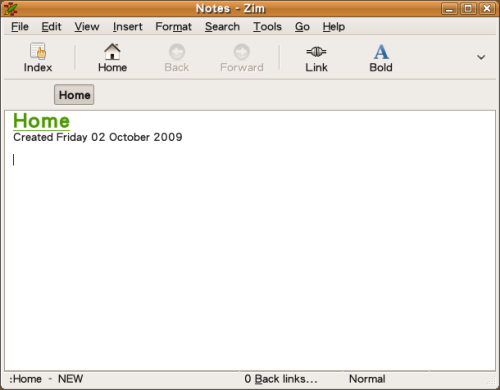Click the Zim application icon in title bar
500x390 pixels.
(10, 8)
